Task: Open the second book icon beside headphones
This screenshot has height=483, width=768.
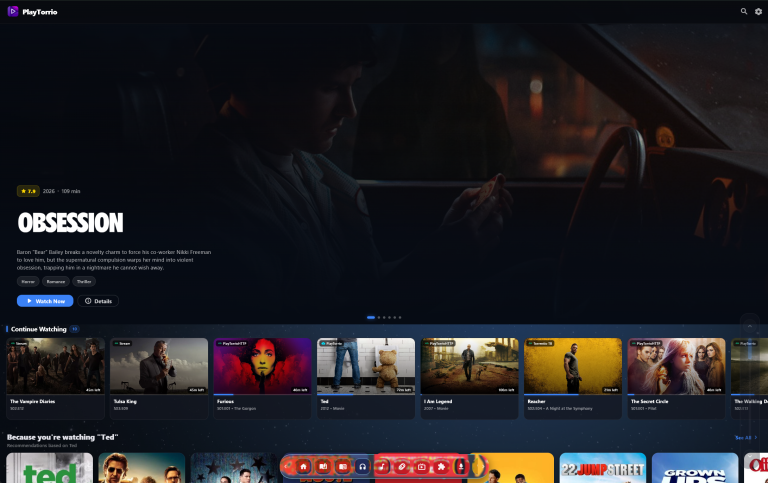Action: (x=343, y=466)
